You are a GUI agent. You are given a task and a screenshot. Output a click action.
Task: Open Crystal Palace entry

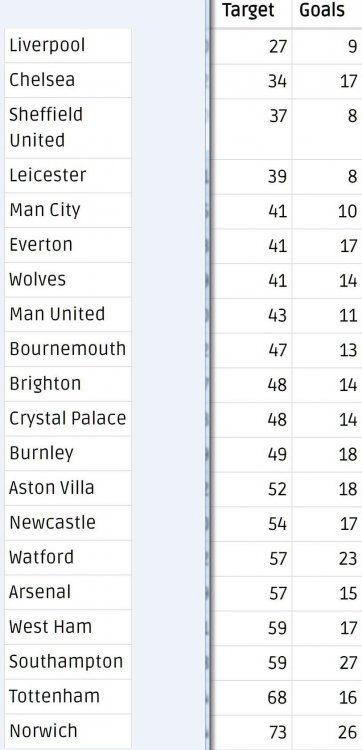coord(67,419)
